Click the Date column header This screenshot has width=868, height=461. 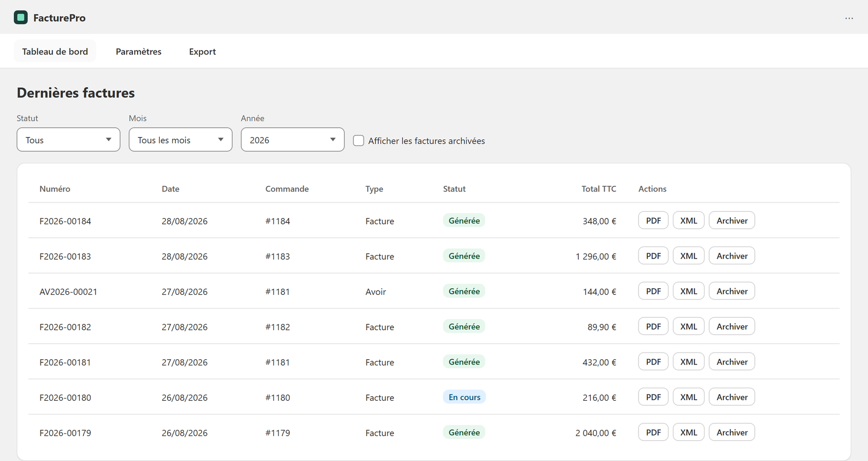(171, 189)
